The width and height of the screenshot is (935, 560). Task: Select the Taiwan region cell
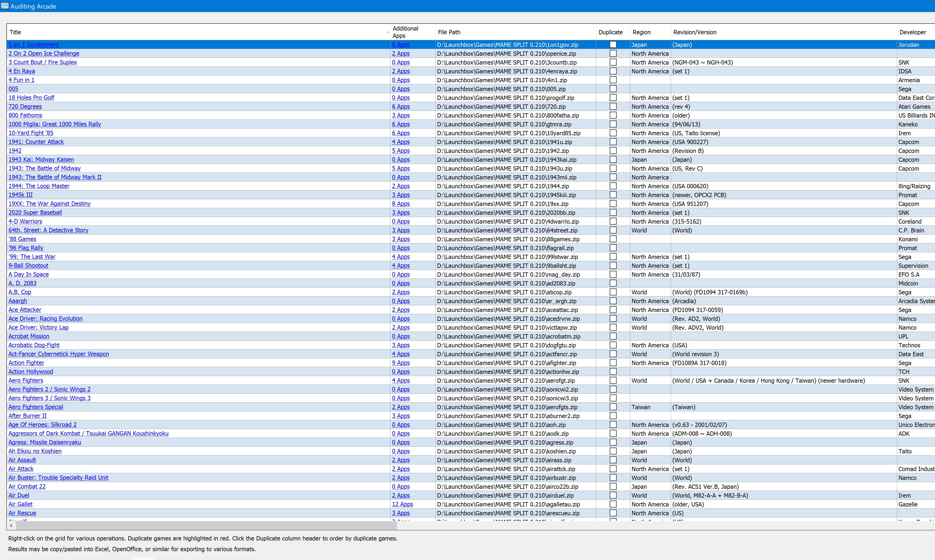pos(650,407)
